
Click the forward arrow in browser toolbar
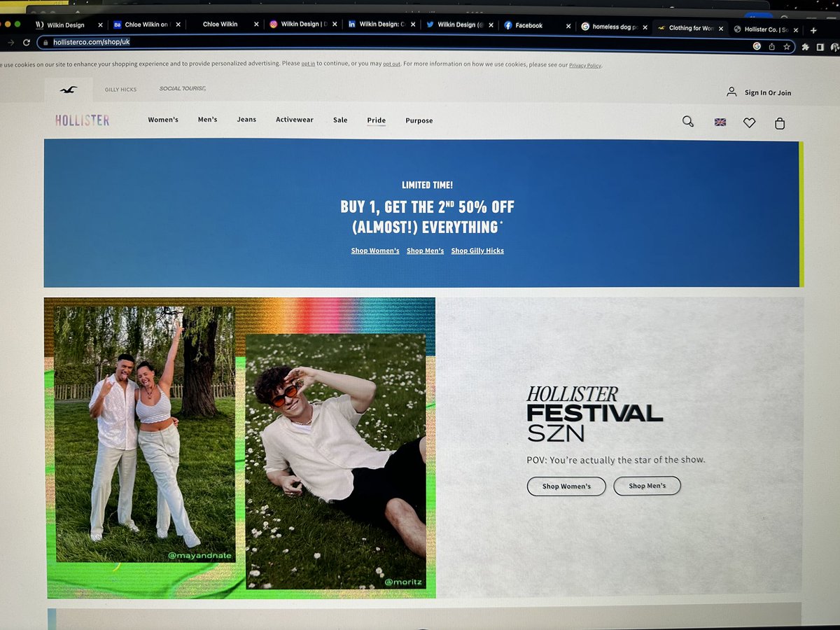[x=10, y=43]
